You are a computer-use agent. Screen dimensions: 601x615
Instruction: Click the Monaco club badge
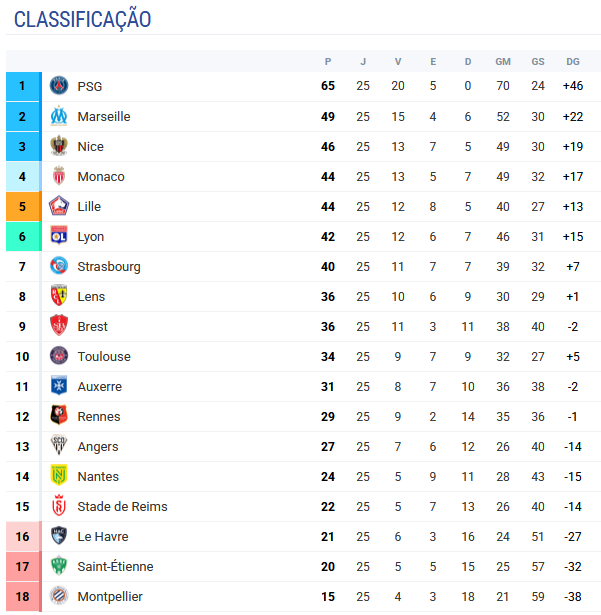click(x=59, y=176)
